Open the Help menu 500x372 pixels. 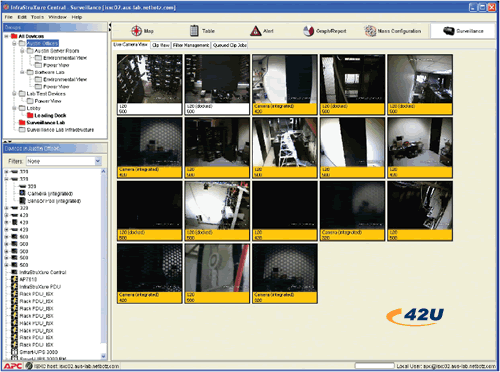[x=77, y=17]
